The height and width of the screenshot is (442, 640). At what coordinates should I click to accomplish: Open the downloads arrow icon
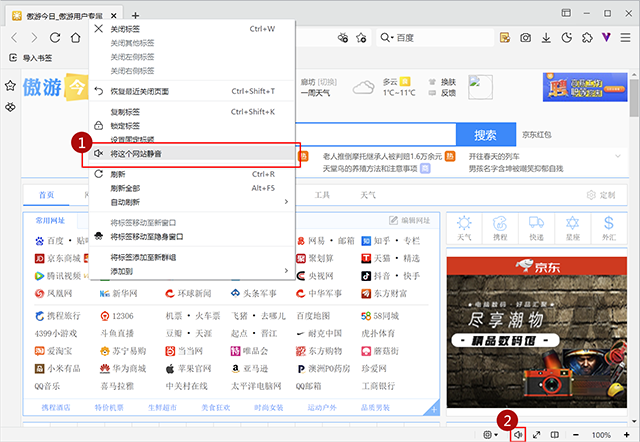(546, 38)
